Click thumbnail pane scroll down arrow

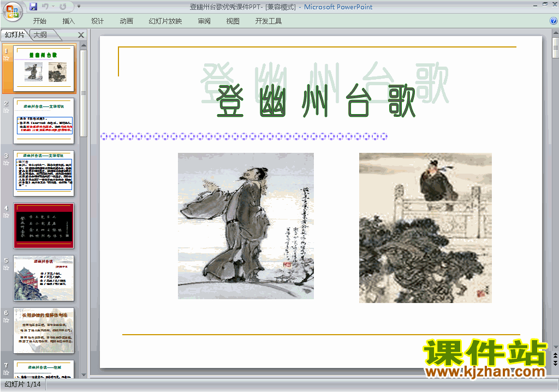coord(84,375)
